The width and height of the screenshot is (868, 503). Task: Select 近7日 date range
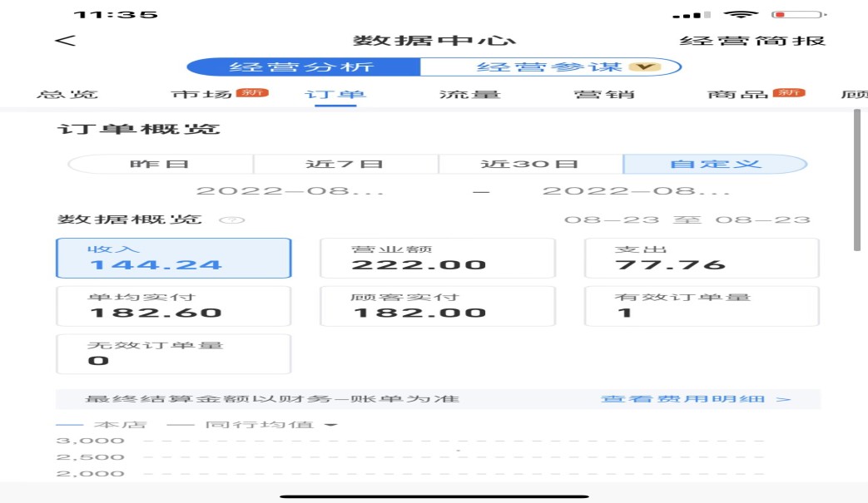click(x=345, y=164)
